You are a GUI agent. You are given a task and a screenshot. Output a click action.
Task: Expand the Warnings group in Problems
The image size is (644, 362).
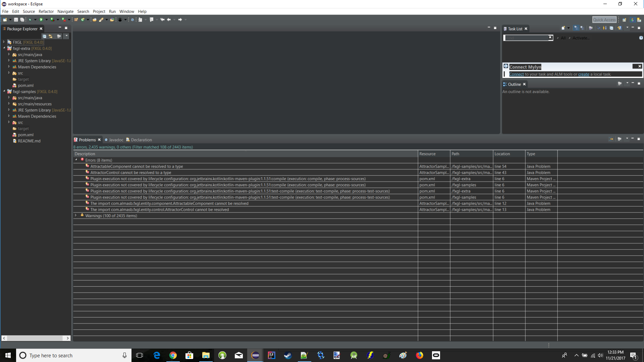(x=76, y=216)
